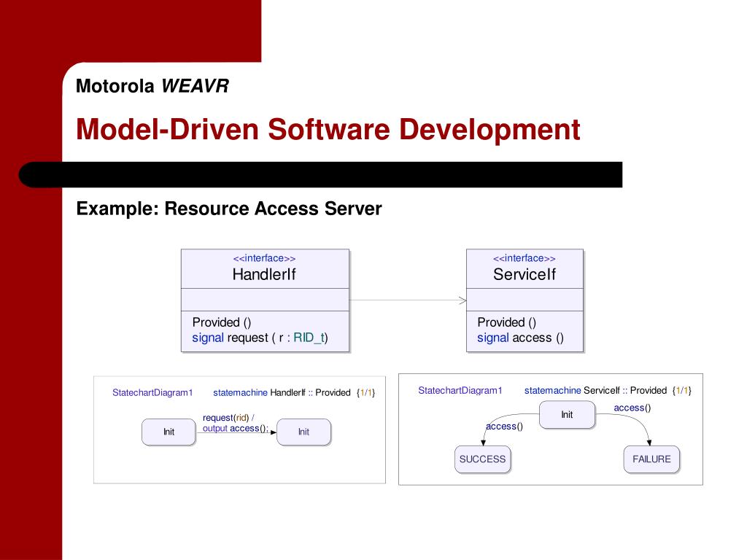The image size is (747, 560).
Task: Click the 'request(rid) / output access();' transition label
Action: [x=236, y=423]
